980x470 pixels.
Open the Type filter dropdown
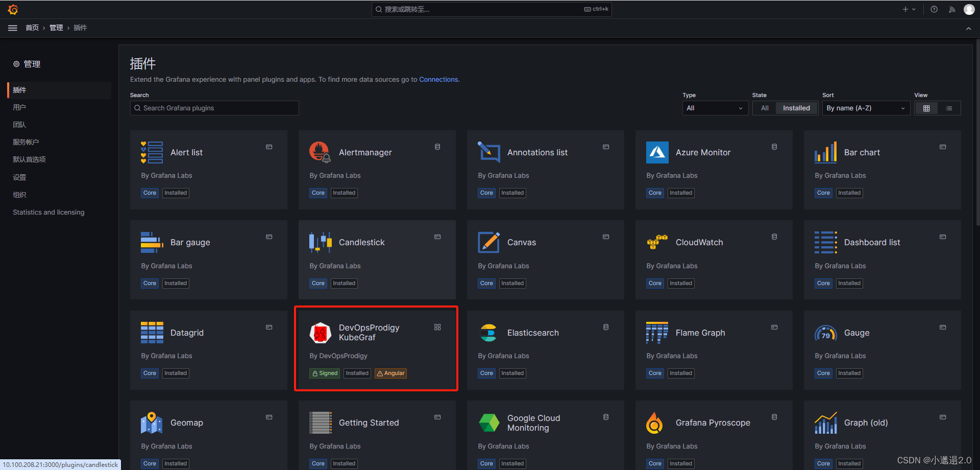click(x=715, y=108)
